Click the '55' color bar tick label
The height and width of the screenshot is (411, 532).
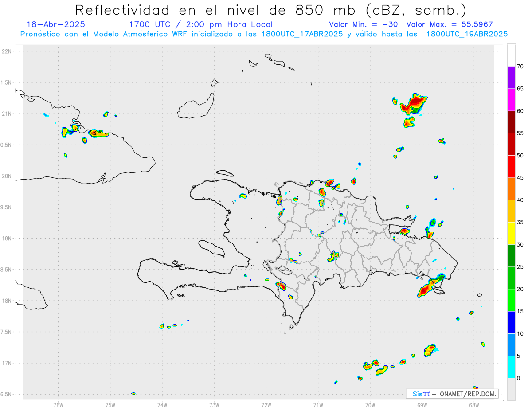click(x=520, y=133)
